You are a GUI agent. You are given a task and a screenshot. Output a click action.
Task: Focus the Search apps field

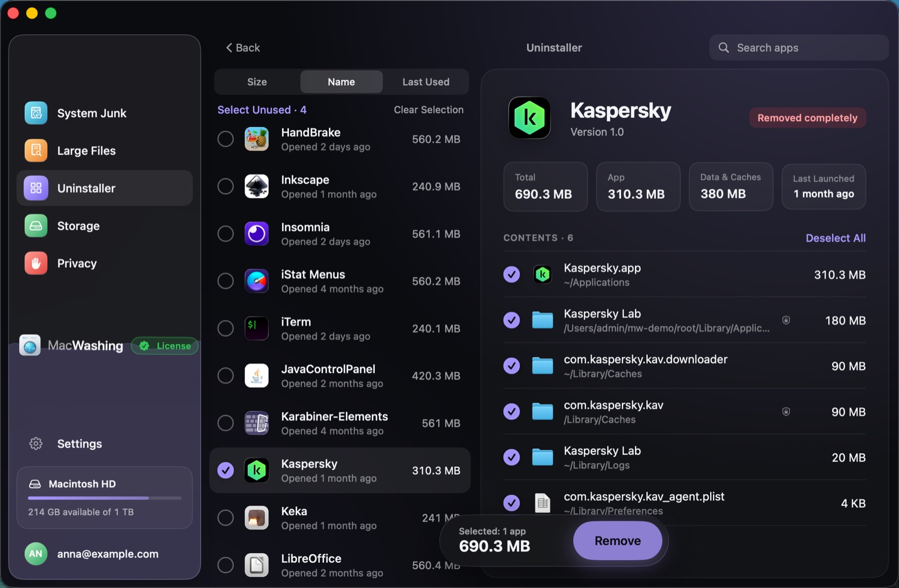coord(798,48)
